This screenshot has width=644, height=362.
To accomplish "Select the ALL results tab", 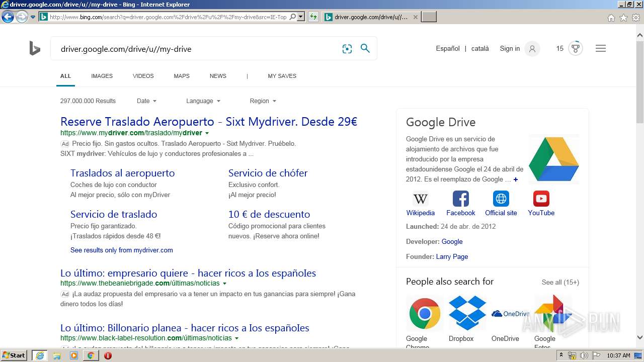I will point(65,76).
